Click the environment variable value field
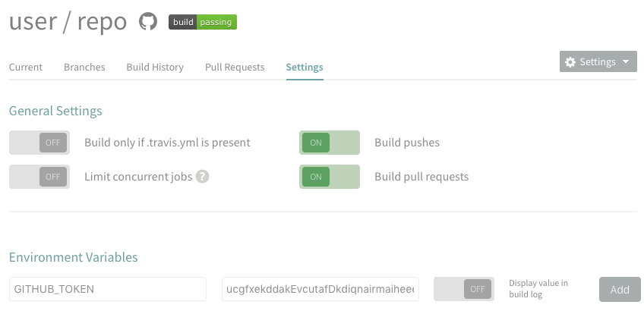Image resolution: width=644 pixels, height=311 pixels. [x=320, y=289]
